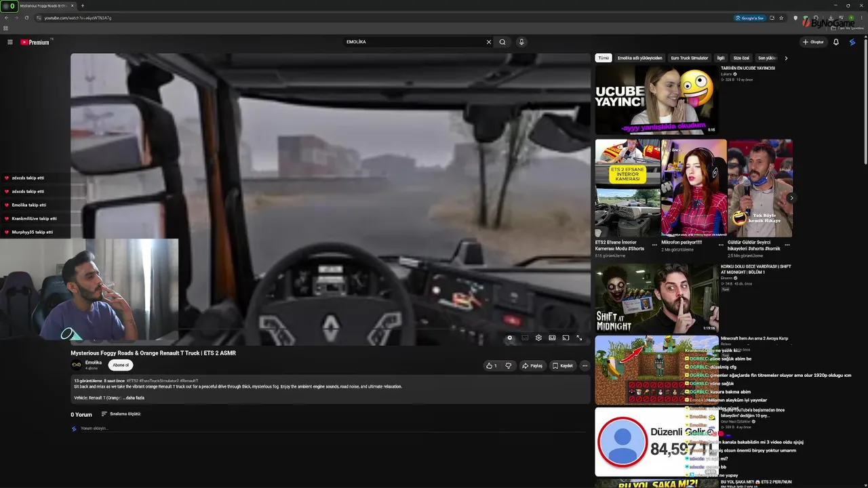
Task: Open the YouTube guide hamburger menu
Action: (x=10, y=42)
